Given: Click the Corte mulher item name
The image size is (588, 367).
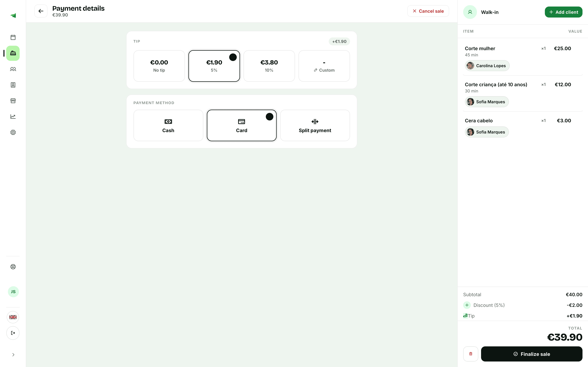Looking at the screenshot, I should pyautogui.click(x=480, y=49).
